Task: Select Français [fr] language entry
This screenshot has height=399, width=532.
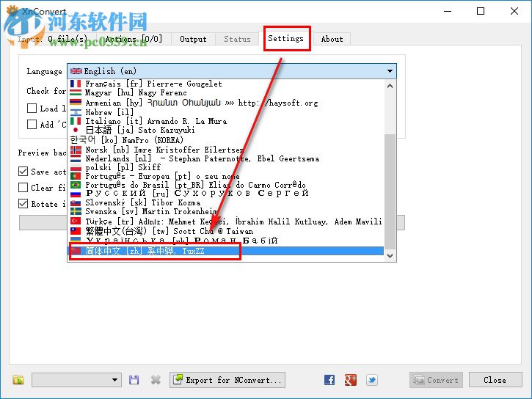Action: pyautogui.click(x=225, y=84)
